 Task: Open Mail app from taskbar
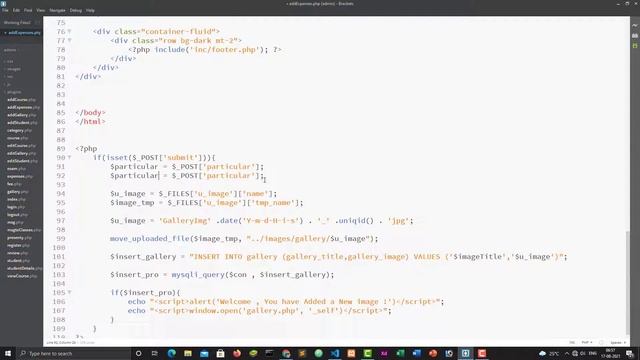tap(204, 353)
